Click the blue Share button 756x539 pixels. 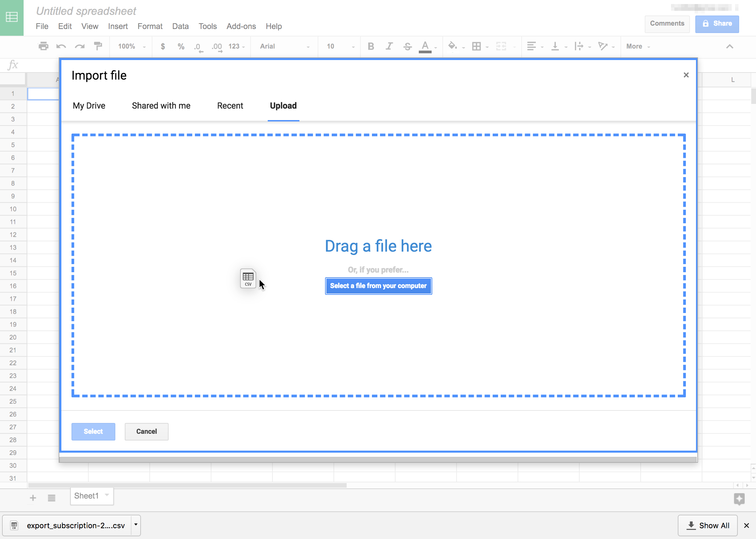[x=717, y=24]
